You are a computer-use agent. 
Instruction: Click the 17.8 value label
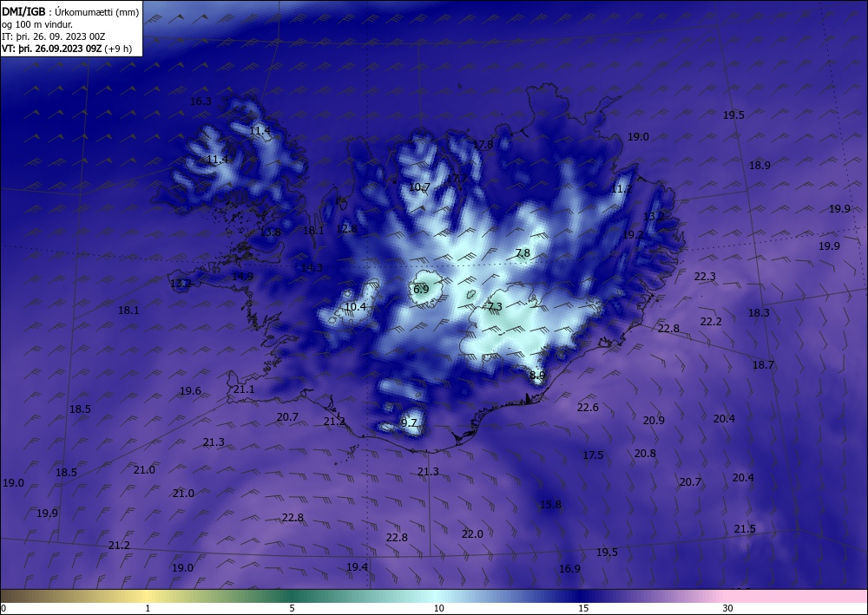tap(483, 145)
